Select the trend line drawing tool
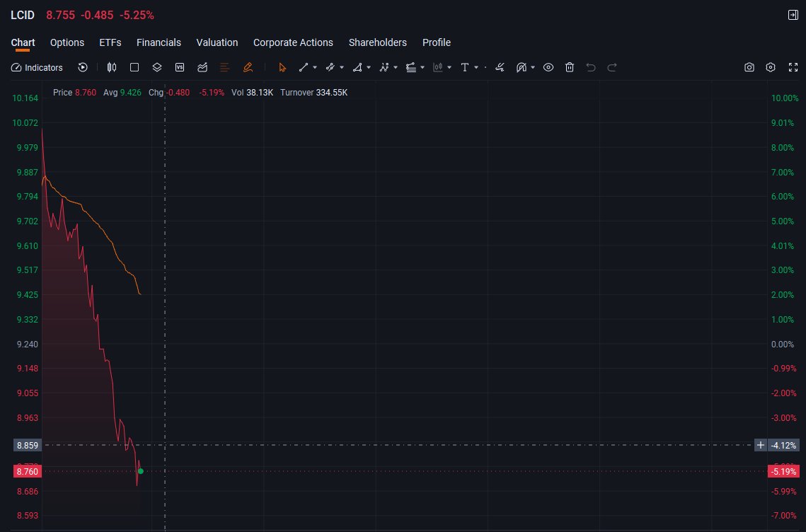806x532 pixels. 304,67
